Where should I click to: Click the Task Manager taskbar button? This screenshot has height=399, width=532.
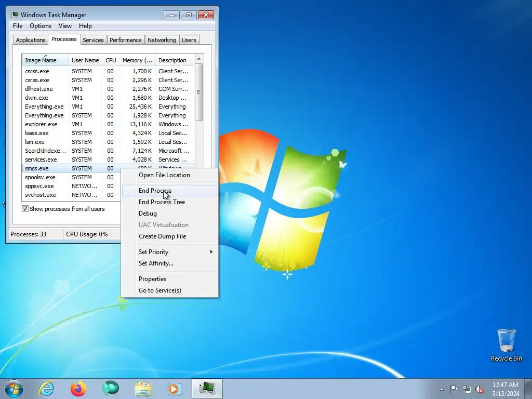207,389
